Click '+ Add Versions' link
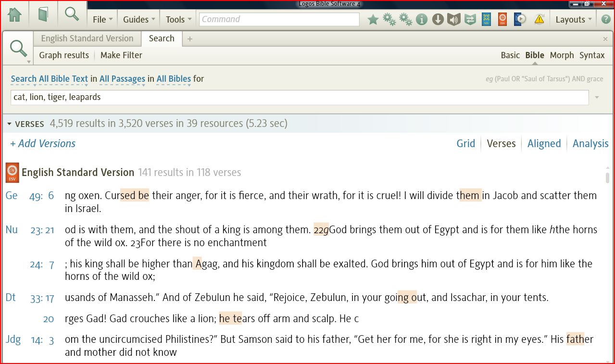This screenshot has width=615, height=364. coord(43,143)
